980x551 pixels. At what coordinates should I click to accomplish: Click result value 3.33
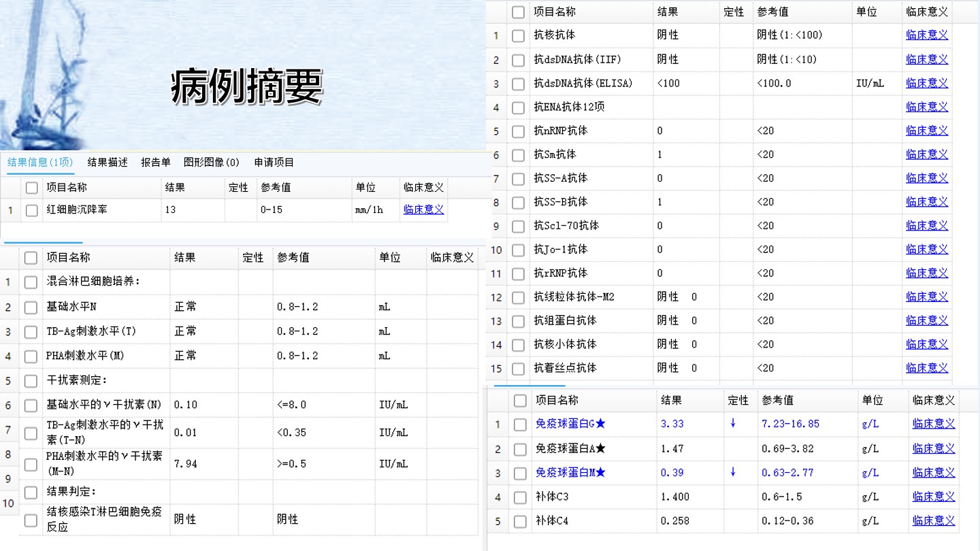pyautogui.click(x=672, y=424)
